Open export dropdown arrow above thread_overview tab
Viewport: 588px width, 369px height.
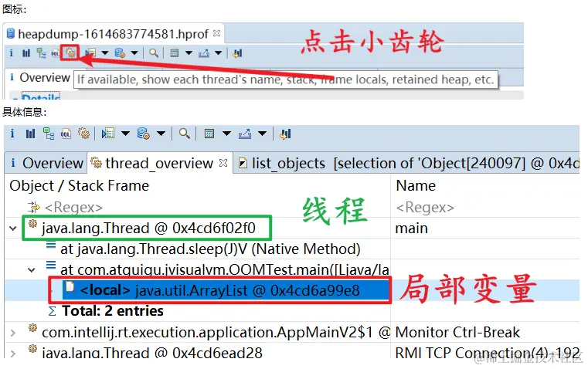click(x=263, y=134)
